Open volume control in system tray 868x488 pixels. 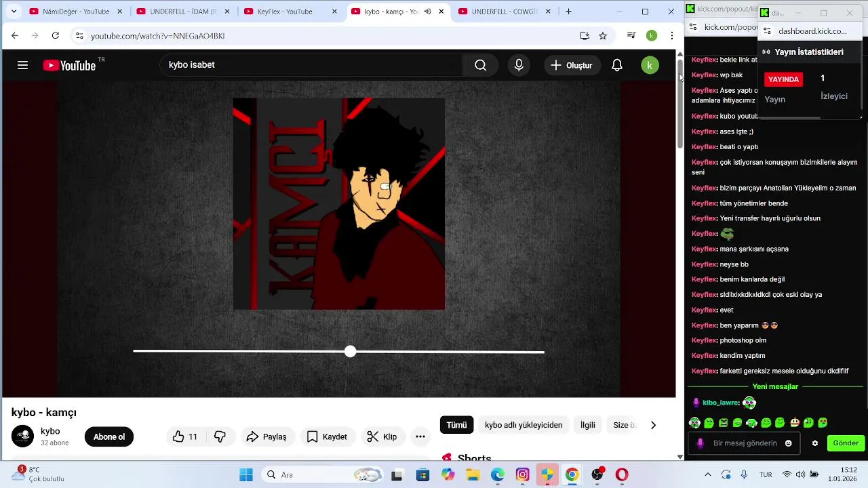[x=801, y=474]
